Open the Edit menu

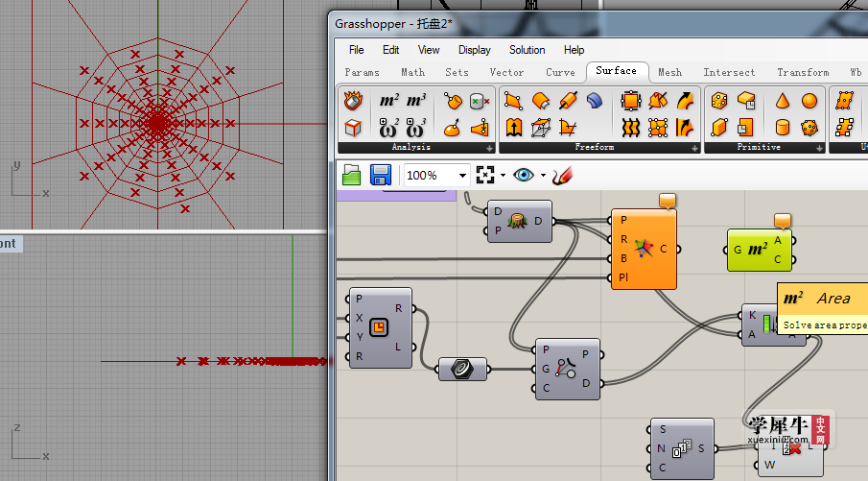tap(390, 50)
